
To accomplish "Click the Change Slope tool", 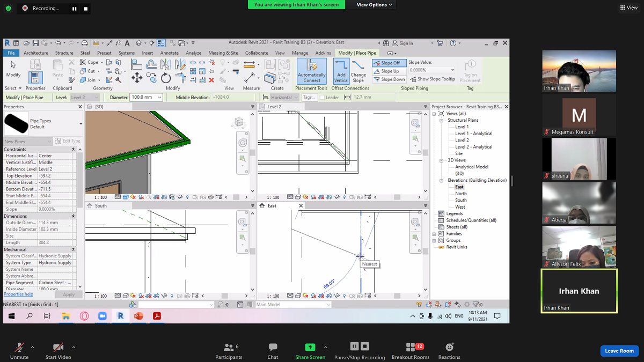I will (x=358, y=71).
